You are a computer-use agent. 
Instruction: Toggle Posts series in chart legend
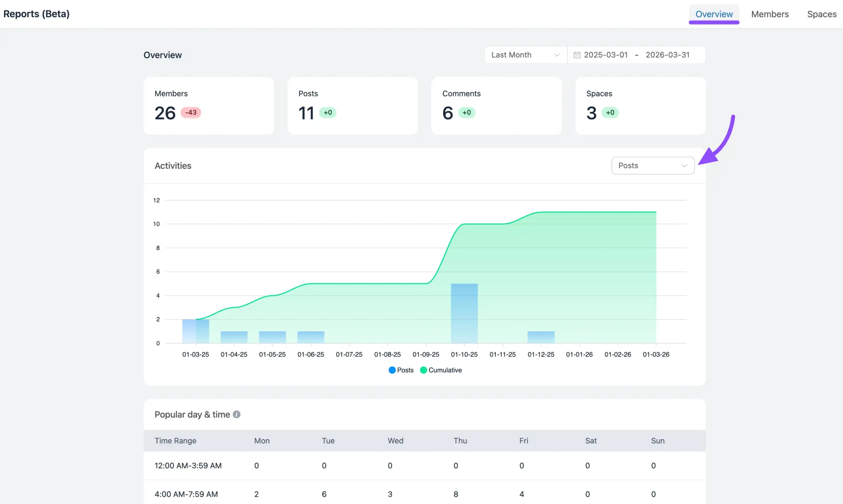click(x=405, y=370)
